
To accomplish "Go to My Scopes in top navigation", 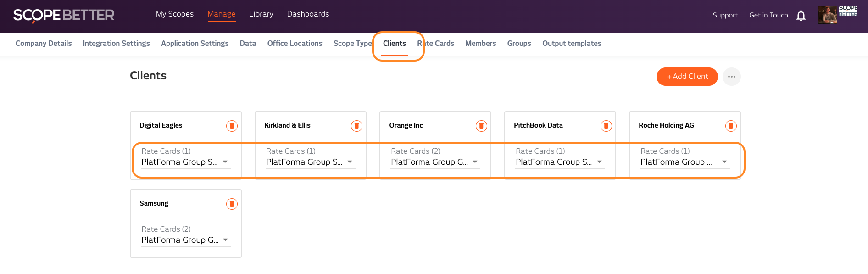I will click(x=174, y=14).
